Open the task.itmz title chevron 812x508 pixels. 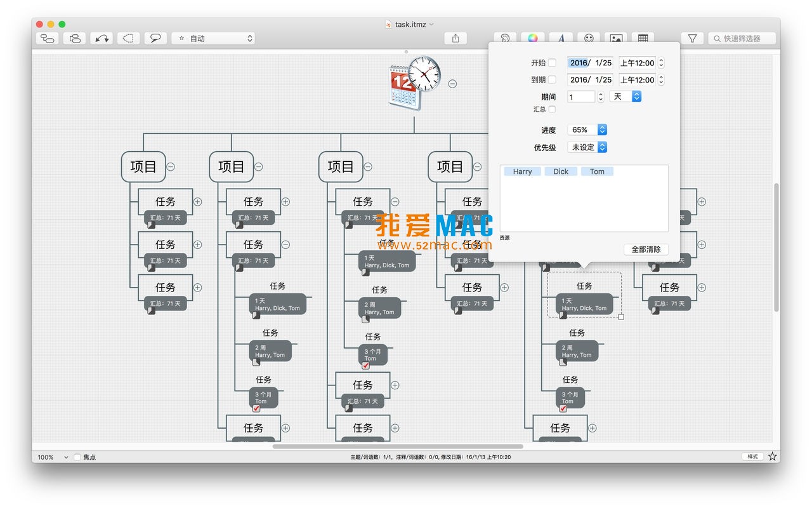432,24
